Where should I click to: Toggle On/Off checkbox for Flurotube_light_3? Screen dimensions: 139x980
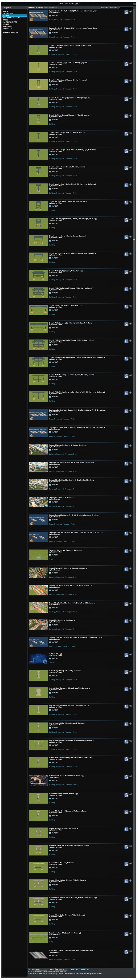(x=50, y=555)
